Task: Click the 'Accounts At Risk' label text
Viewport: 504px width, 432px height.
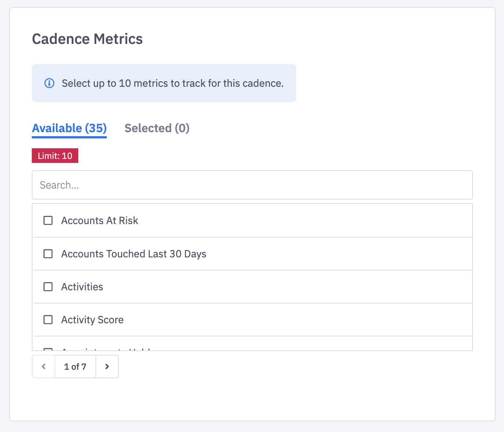Action: coord(99,220)
